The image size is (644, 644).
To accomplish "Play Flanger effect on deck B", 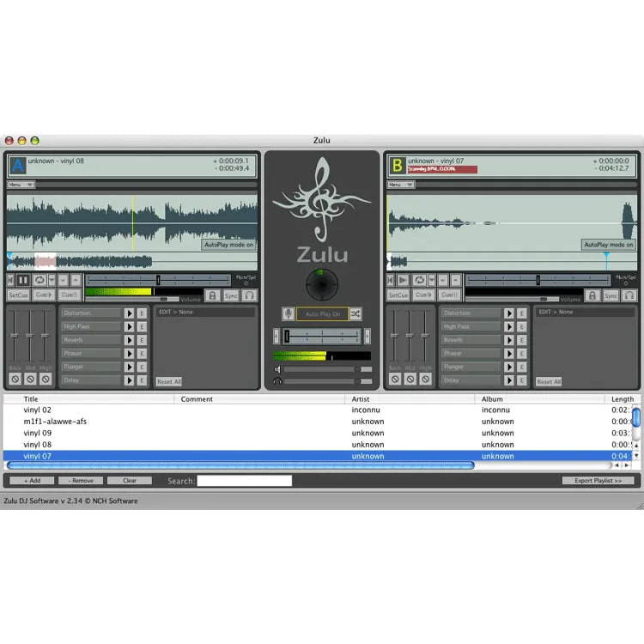I will click(509, 368).
